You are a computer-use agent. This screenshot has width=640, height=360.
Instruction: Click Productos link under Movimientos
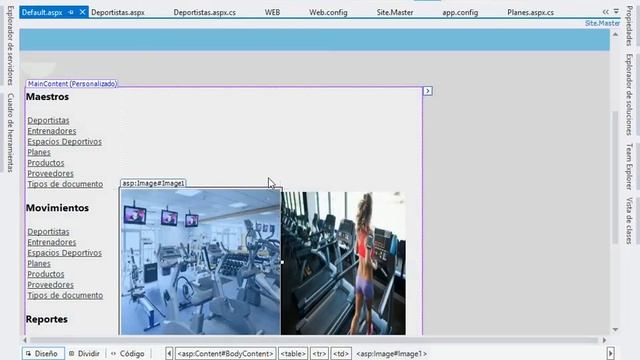point(46,274)
